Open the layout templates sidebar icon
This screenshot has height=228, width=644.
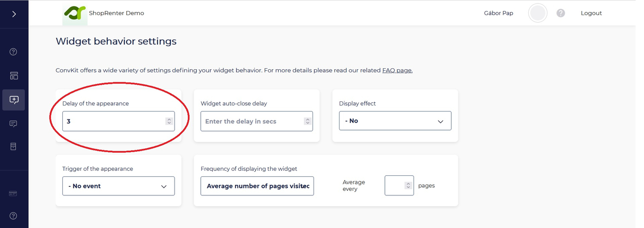tap(14, 76)
